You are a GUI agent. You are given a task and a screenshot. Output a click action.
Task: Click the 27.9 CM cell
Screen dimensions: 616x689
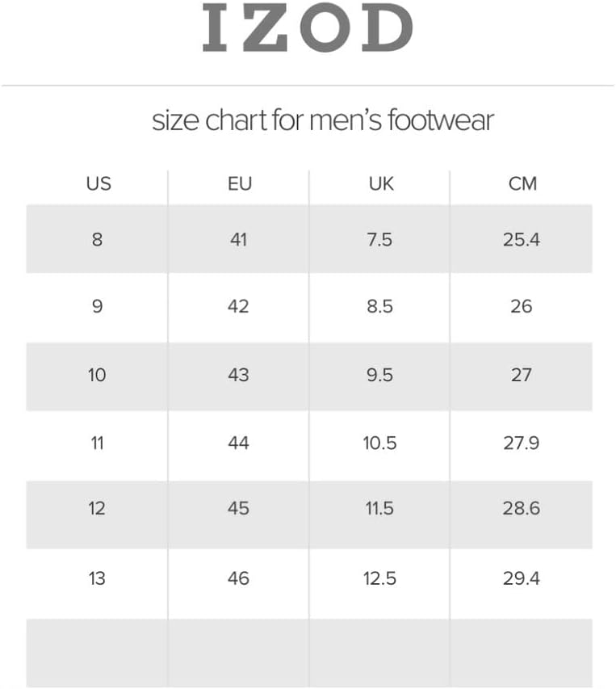click(x=522, y=443)
